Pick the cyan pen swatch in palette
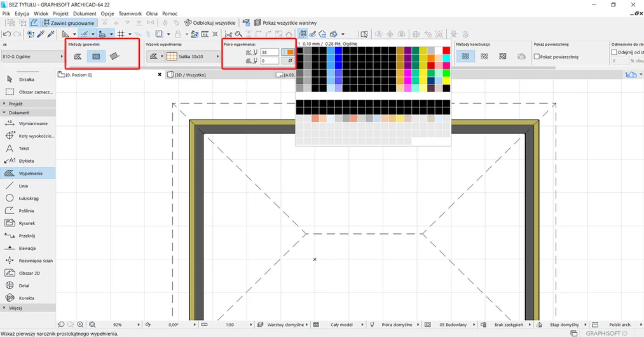The height and width of the screenshot is (337, 644). pyautogui.click(x=446, y=58)
